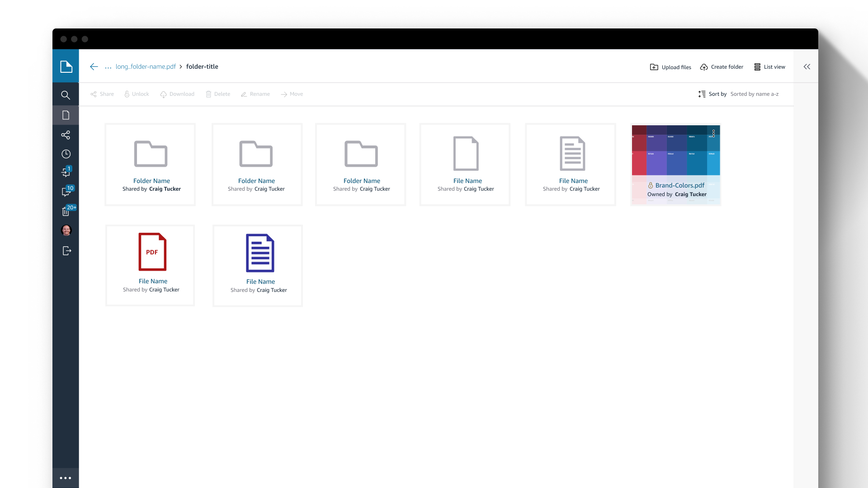This screenshot has width=868, height=488.
Task: Collapse the right panel with double chevron
Action: click(x=807, y=67)
